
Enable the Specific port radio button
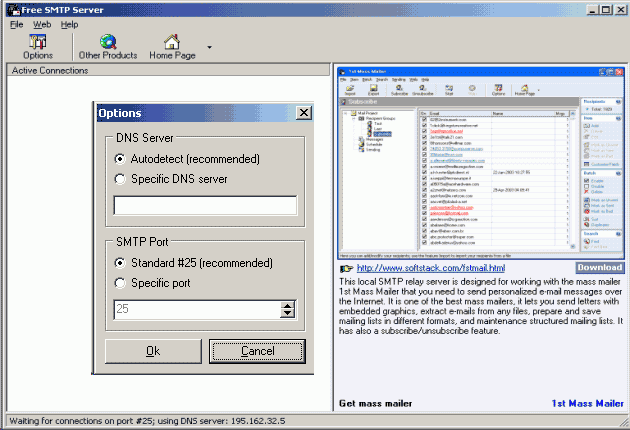point(120,282)
